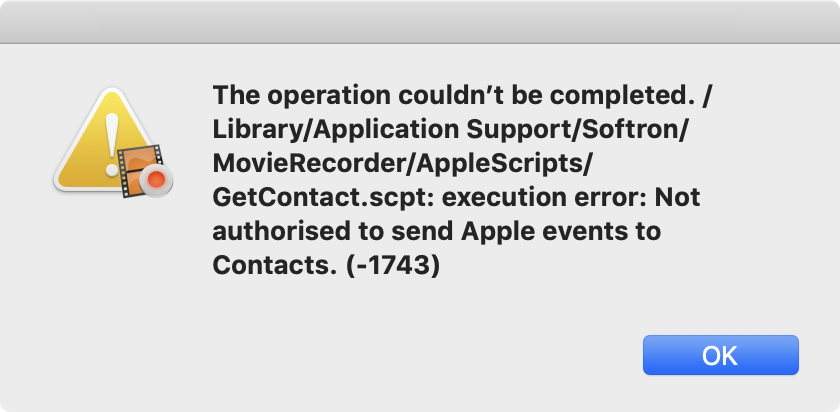Click the film strip graphic in the icon
The width and height of the screenshot is (840, 412).
pos(138,168)
